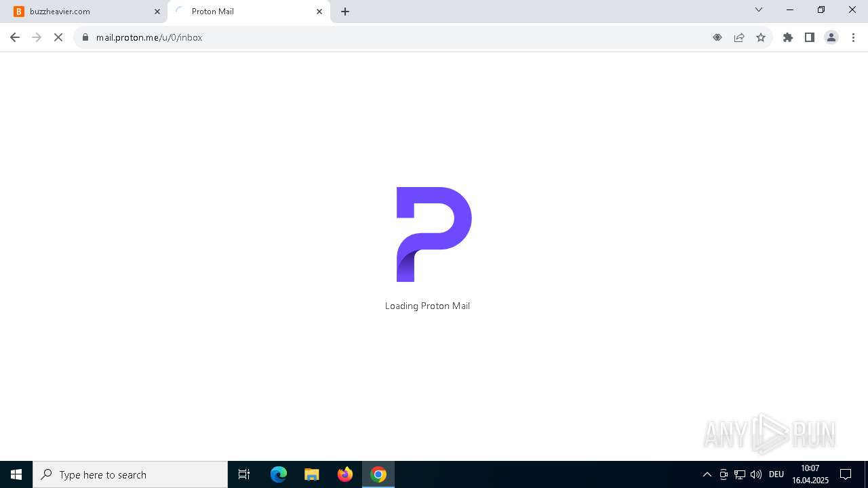Change the DEU input language

tap(776, 474)
